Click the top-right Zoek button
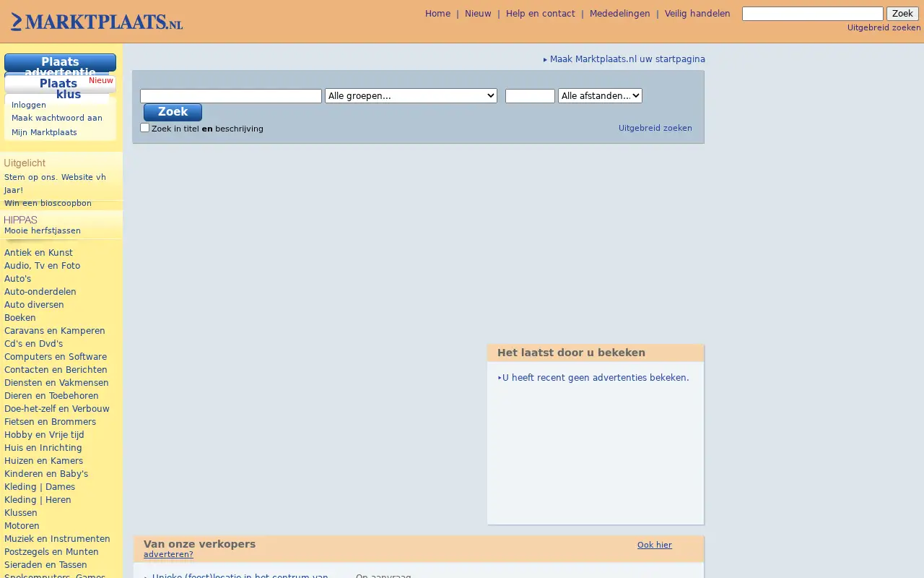 coord(902,14)
